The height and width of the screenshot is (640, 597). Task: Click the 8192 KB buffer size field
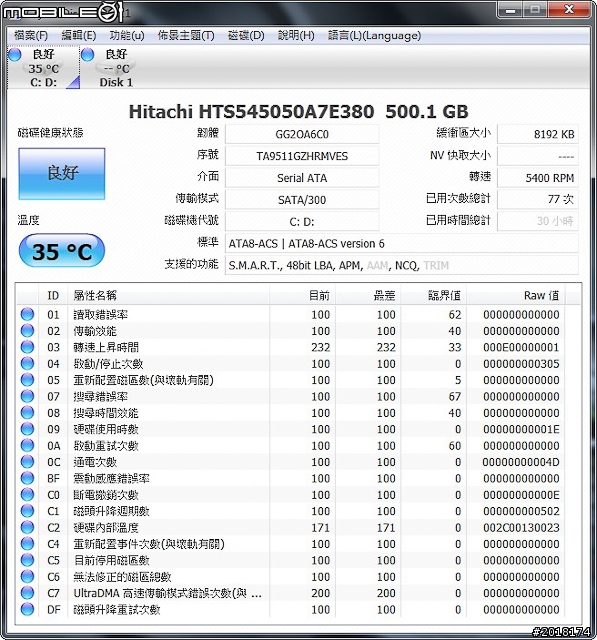[538, 134]
